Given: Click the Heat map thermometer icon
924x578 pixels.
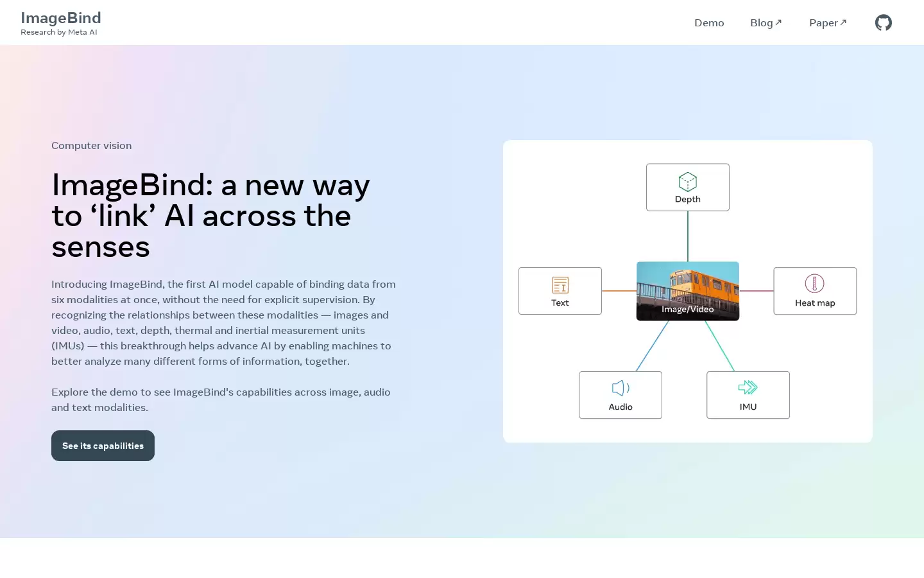Looking at the screenshot, I should (815, 283).
